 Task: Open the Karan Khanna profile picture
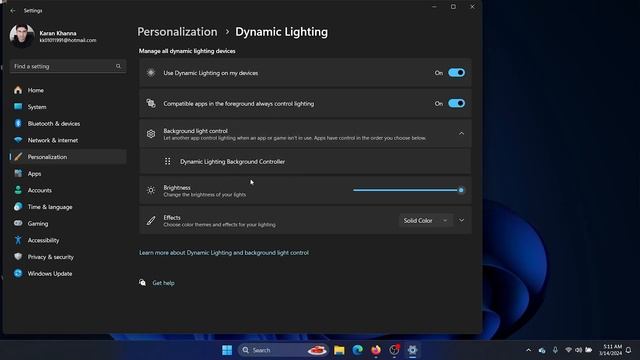[22, 36]
